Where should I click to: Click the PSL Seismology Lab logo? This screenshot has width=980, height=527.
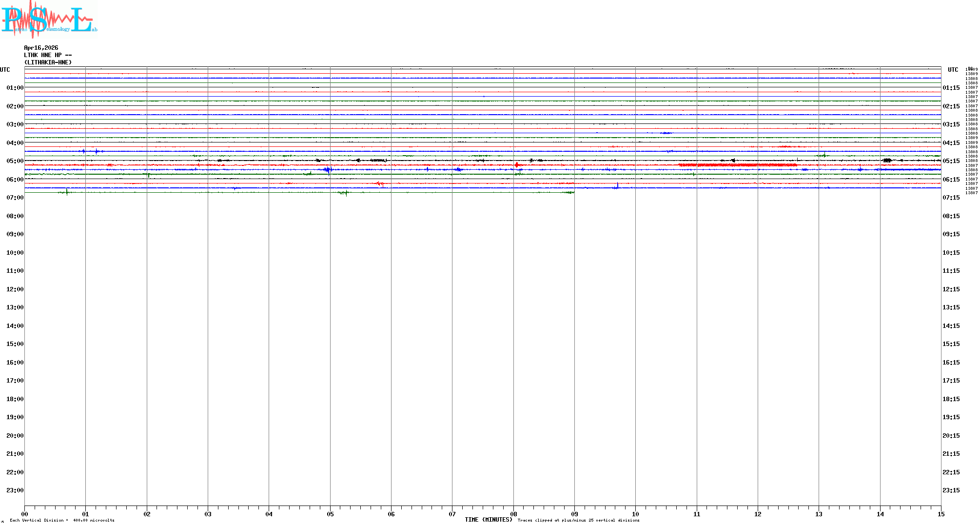49,20
